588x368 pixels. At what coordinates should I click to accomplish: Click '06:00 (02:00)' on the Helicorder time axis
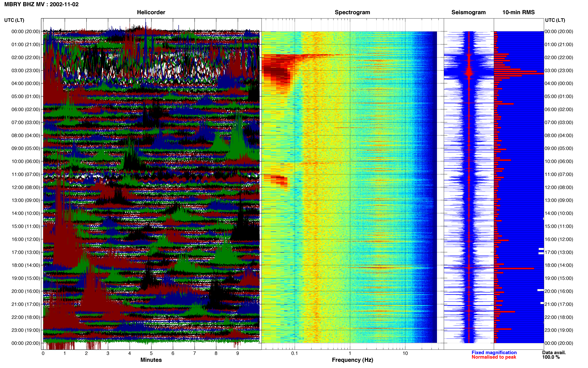coord(26,109)
